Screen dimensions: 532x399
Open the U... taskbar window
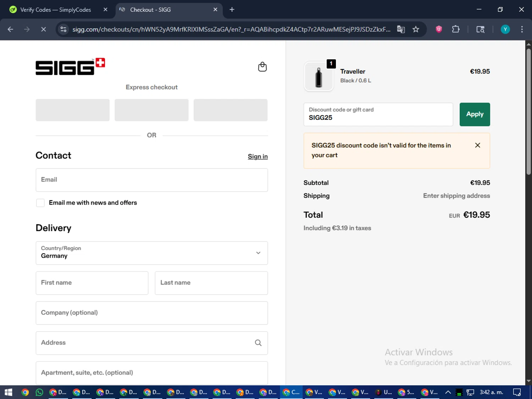(384, 392)
